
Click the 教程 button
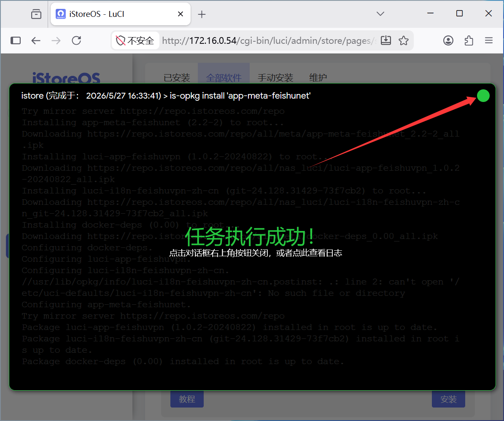tap(187, 399)
